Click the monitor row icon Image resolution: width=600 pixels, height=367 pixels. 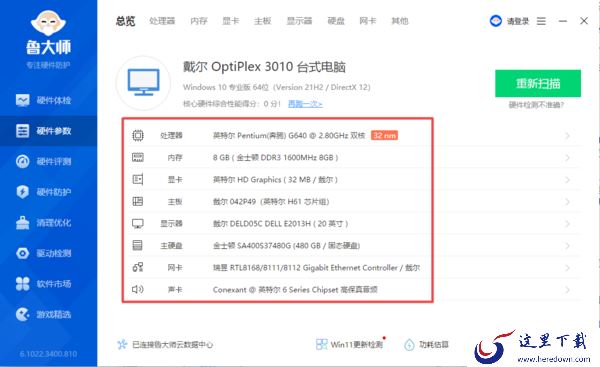138,223
